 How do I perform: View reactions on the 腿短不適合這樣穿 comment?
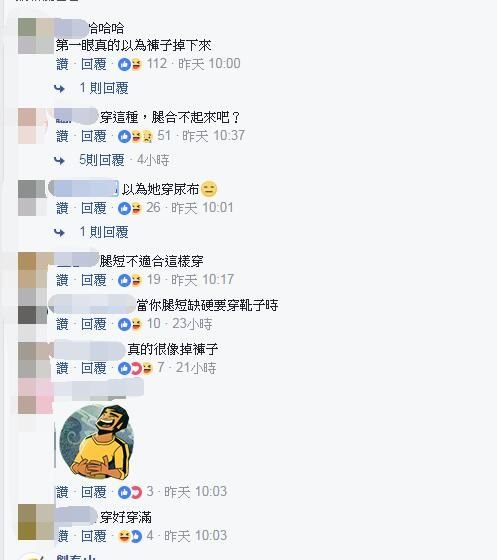pyautogui.click(x=130, y=280)
